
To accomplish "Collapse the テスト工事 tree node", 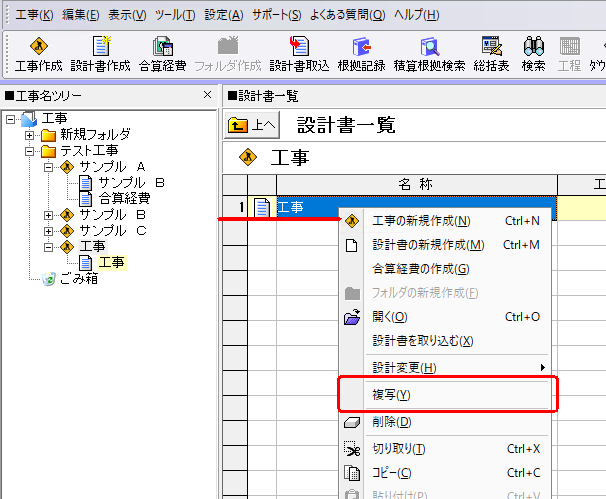I will 29,151.
